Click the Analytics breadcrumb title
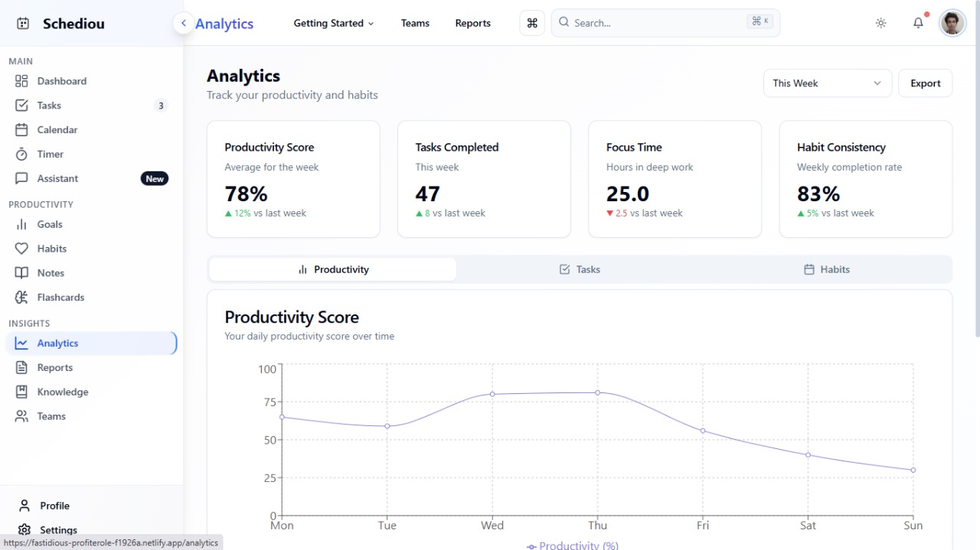980x550 pixels. coord(224,24)
